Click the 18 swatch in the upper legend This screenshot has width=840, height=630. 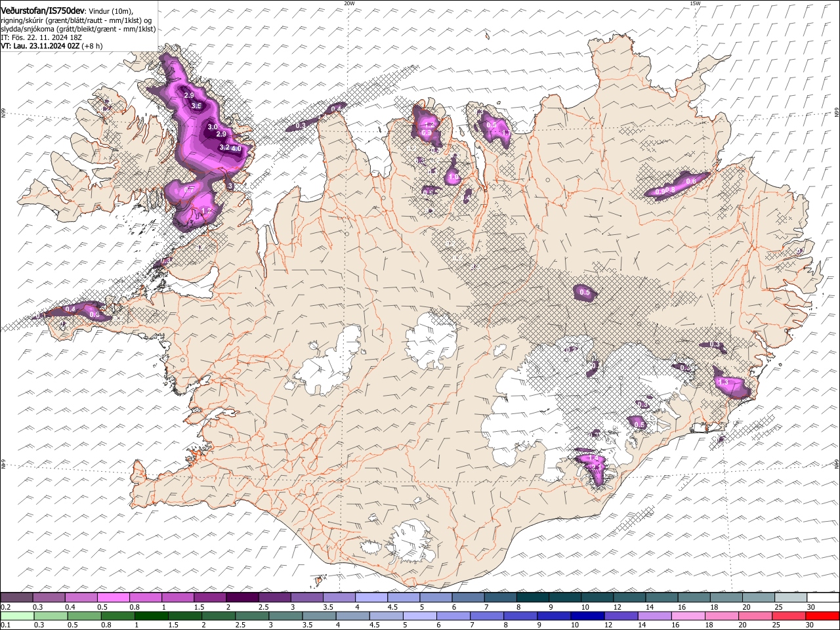point(726,598)
